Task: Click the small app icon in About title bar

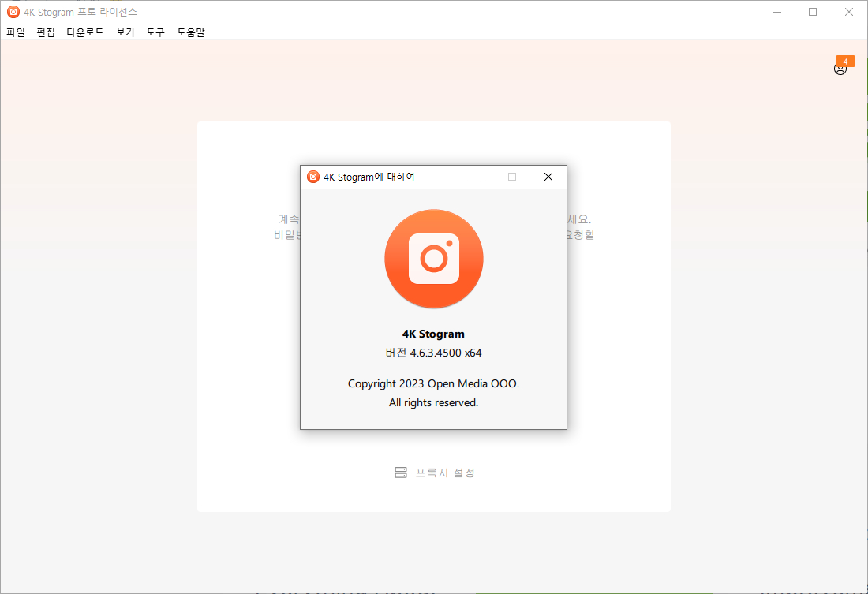Action: click(312, 177)
